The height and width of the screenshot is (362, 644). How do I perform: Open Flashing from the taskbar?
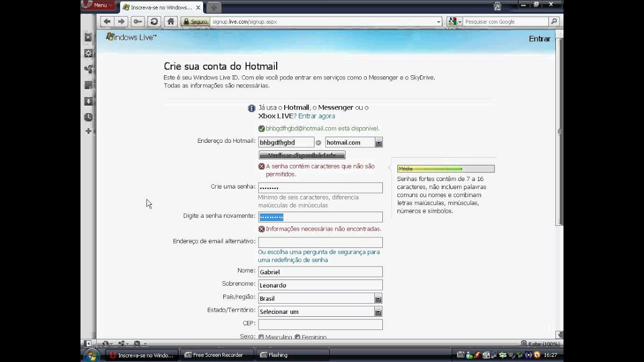click(x=292, y=355)
